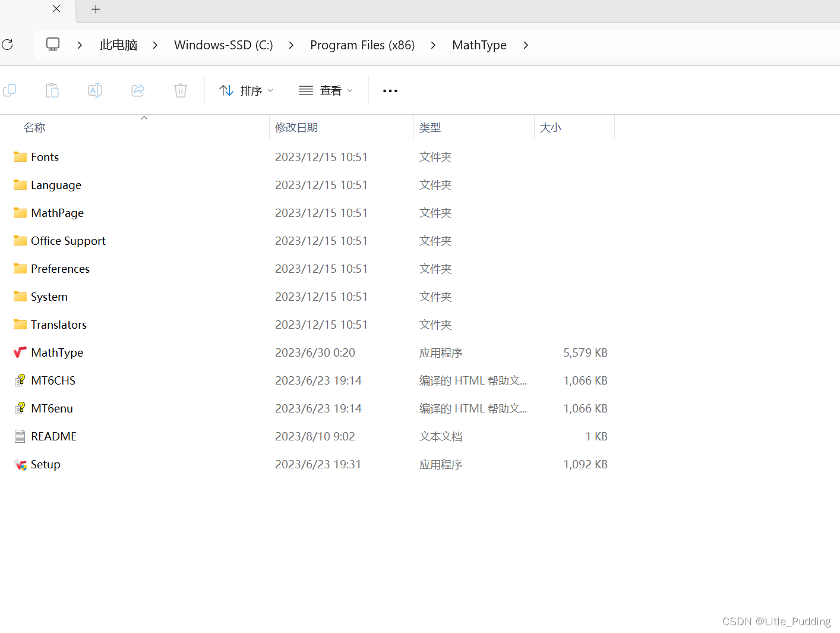Select the Preferences folder icon
Screen dimensions: 840x633
[20, 269]
